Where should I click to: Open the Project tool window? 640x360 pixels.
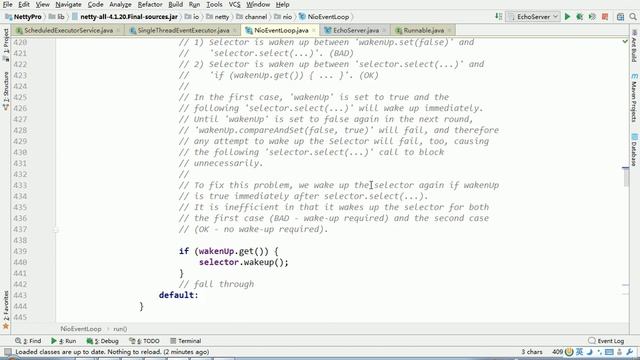[6, 44]
